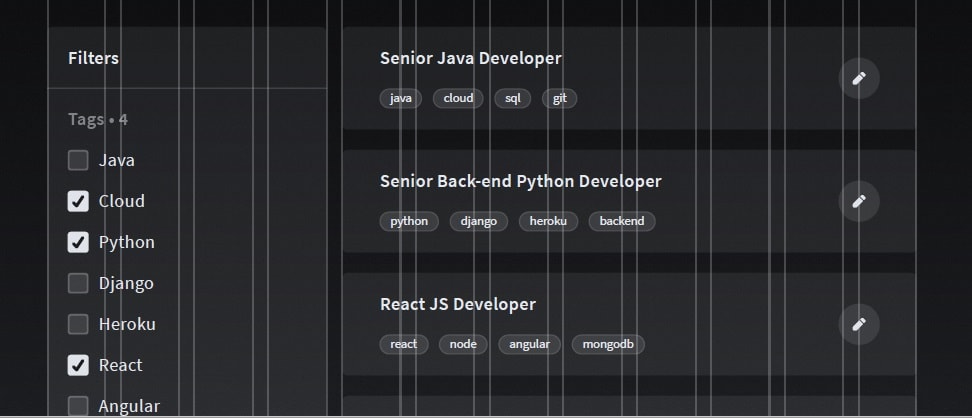Viewport: 972px width, 418px height.
Task: Tick the Heroku filter checkbox
Action: [78, 324]
